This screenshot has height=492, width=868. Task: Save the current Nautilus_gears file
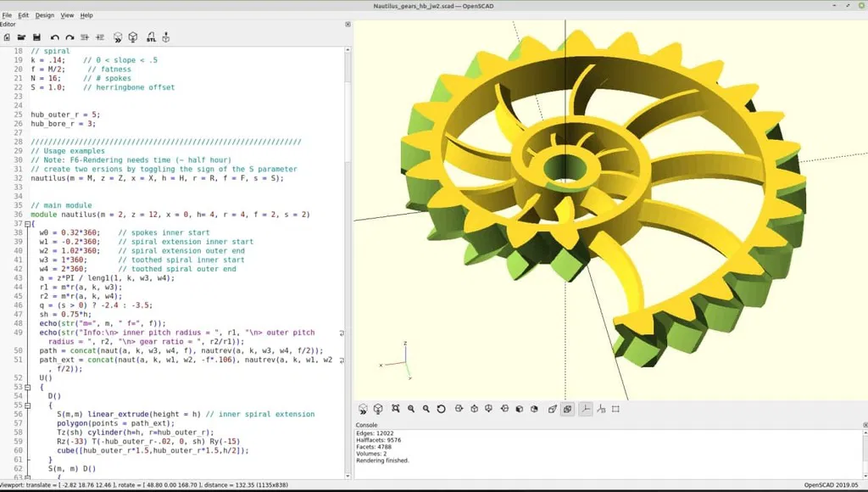pyautogui.click(x=37, y=36)
